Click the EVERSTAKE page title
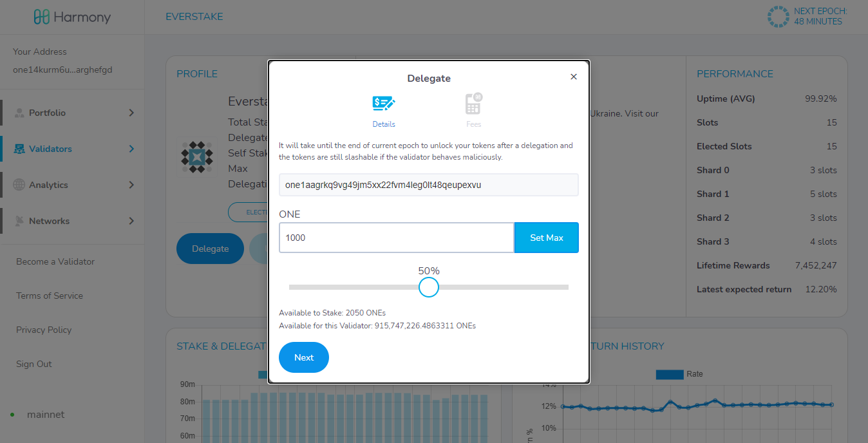 pos(194,17)
